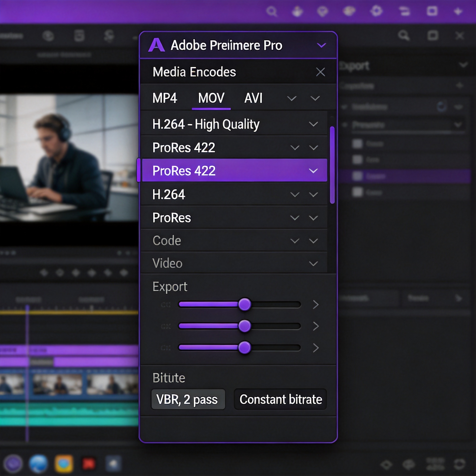Screen dimensions: 476x476
Task: Click the magnifier icon in the dark toolbar
Action: click(x=404, y=36)
